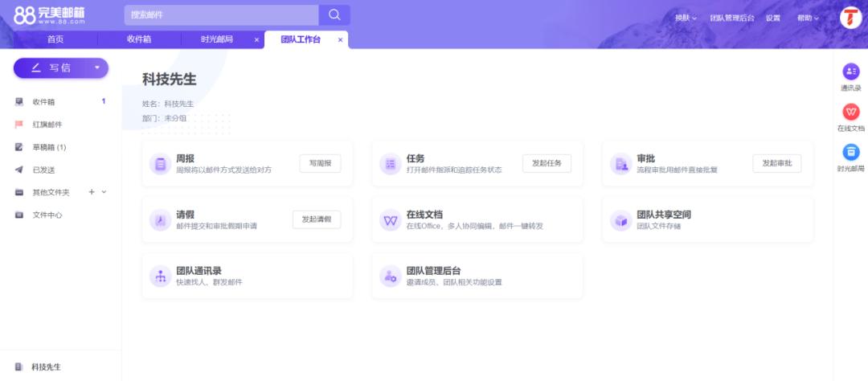This screenshot has width=868, height=381.
Task: Open 草稿箱 (1) folder label
Action: (49, 147)
